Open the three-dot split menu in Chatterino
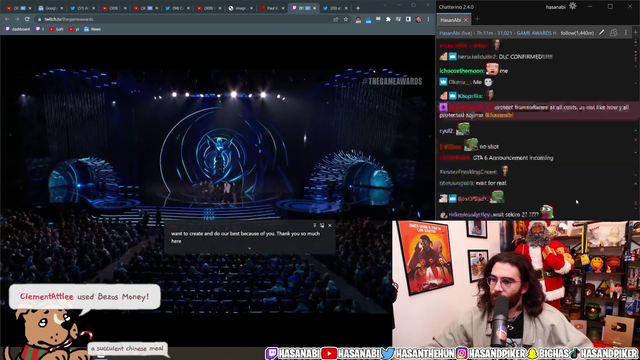The width and height of the screenshot is (640, 360). pos(626,33)
